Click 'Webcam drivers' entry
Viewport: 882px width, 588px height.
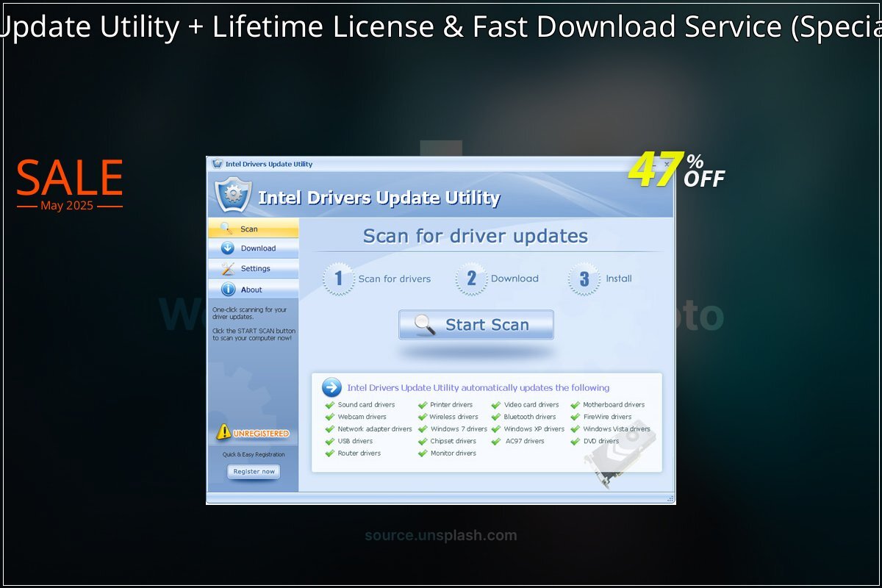362,417
